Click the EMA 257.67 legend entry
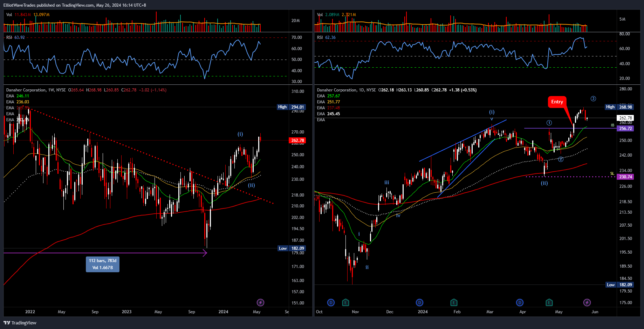644x329 pixels. tap(328, 96)
